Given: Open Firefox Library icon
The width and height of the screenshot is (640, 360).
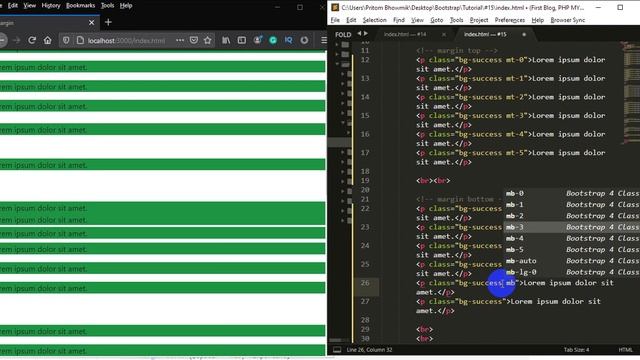Looking at the screenshot, I should point(226,40).
